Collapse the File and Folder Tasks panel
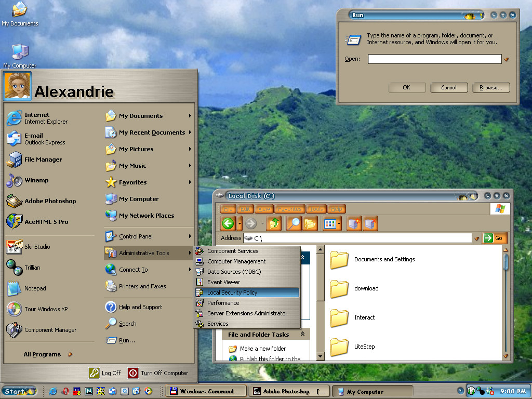 point(302,334)
